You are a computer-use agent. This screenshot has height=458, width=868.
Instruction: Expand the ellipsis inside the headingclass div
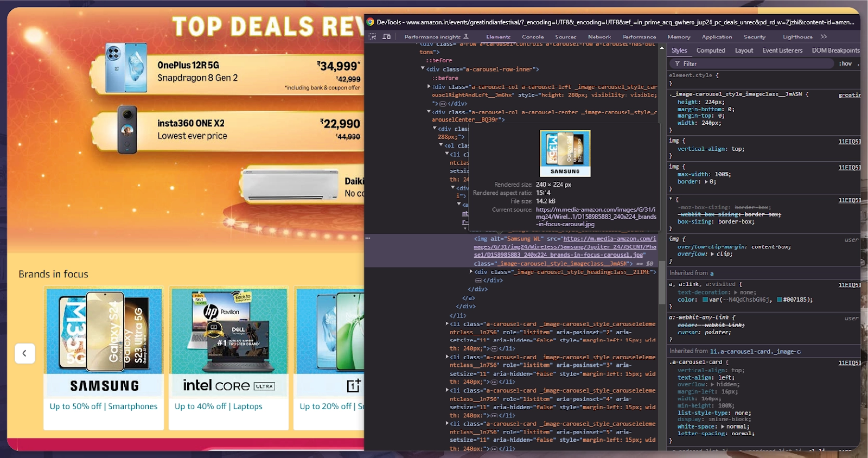click(x=478, y=281)
